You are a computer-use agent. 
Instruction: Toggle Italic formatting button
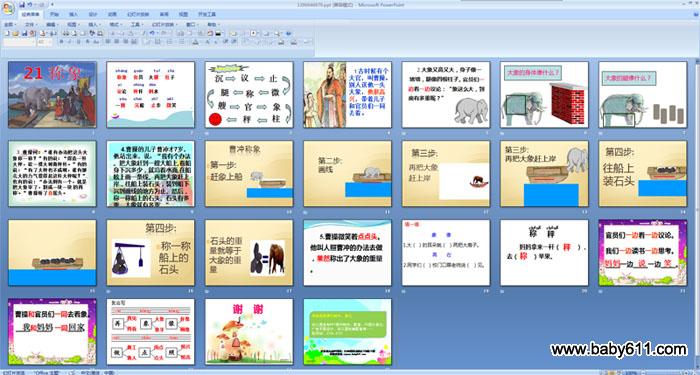point(70,42)
